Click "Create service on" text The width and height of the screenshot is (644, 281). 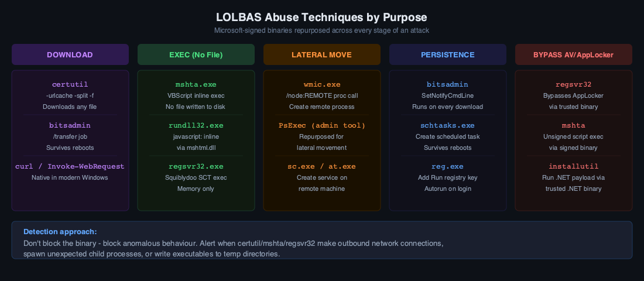click(x=321, y=177)
